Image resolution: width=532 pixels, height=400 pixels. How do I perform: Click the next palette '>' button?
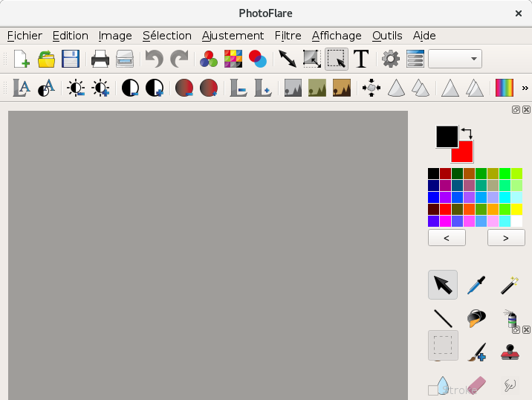point(505,238)
